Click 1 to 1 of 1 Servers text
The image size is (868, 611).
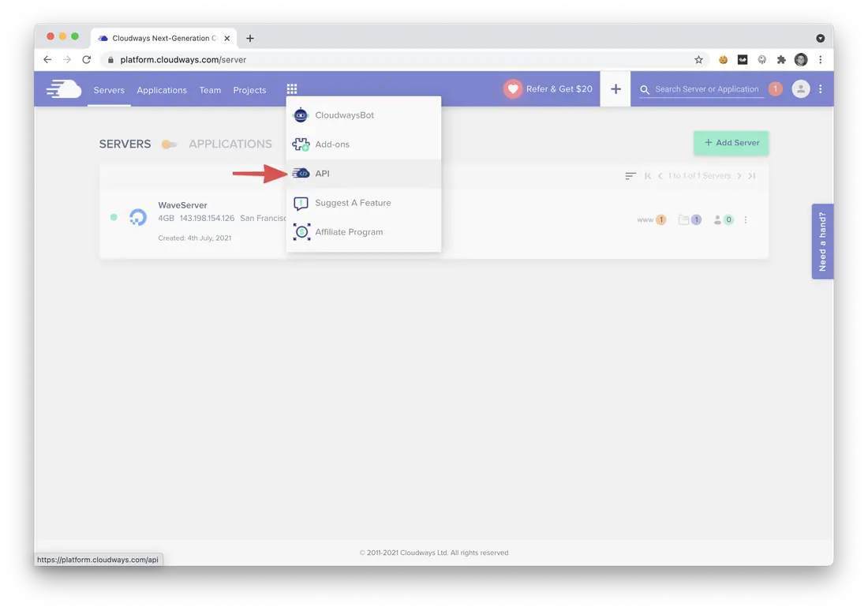[699, 175]
